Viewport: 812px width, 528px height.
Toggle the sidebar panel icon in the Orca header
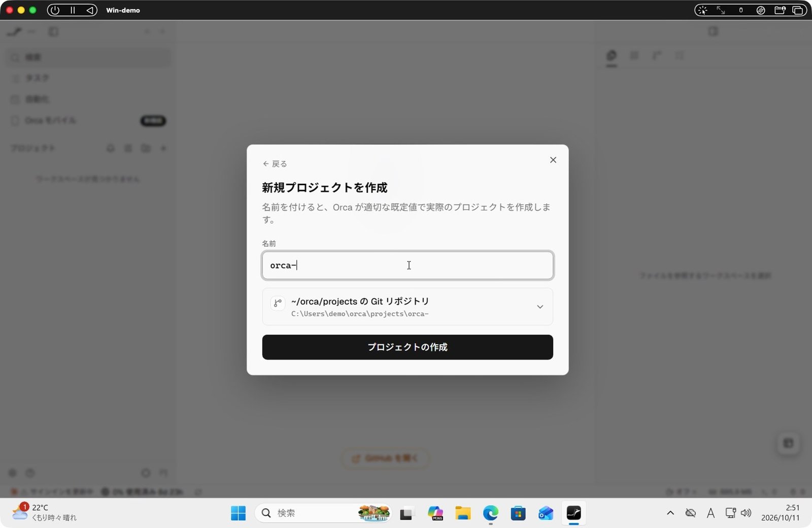point(53,31)
